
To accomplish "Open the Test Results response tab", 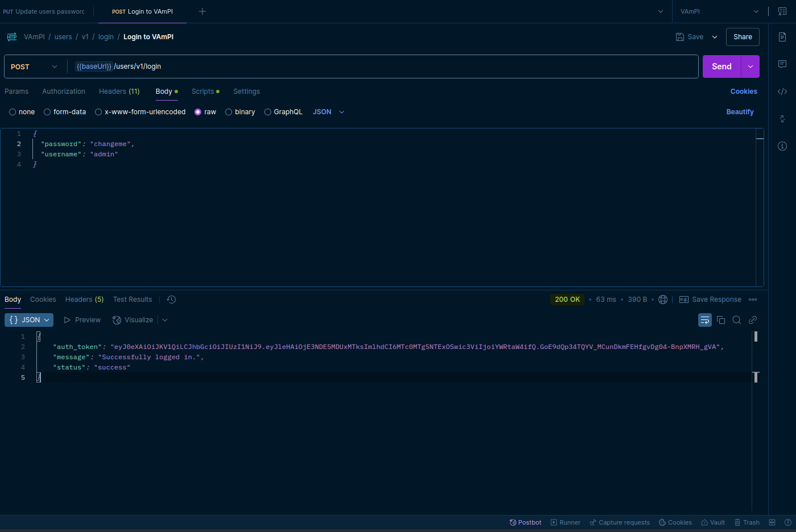I will [x=132, y=300].
